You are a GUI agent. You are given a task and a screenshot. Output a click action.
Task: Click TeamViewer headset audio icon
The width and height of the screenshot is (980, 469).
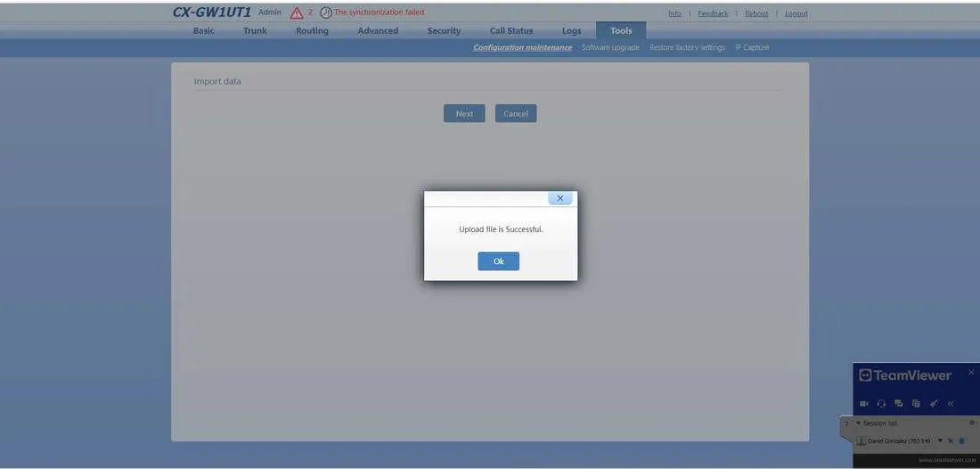click(x=881, y=403)
